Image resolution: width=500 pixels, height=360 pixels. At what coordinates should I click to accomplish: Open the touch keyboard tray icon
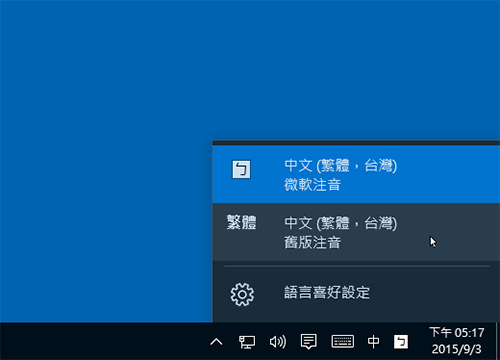(343, 342)
